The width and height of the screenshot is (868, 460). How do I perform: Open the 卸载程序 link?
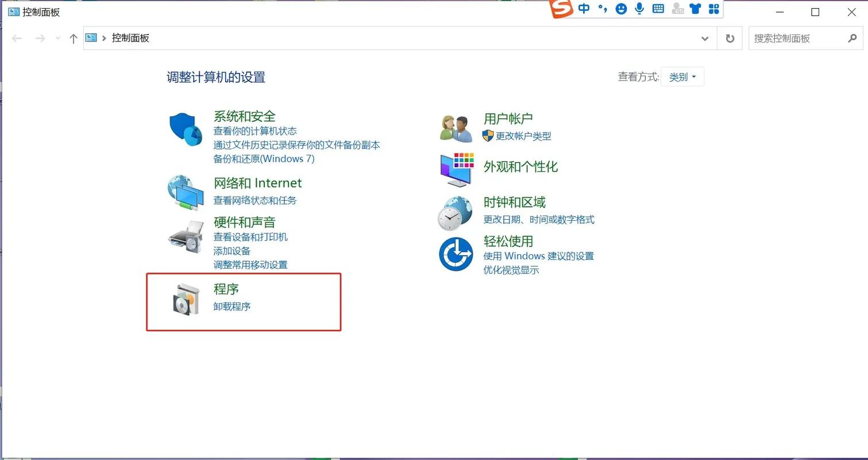pyautogui.click(x=232, y=306)
